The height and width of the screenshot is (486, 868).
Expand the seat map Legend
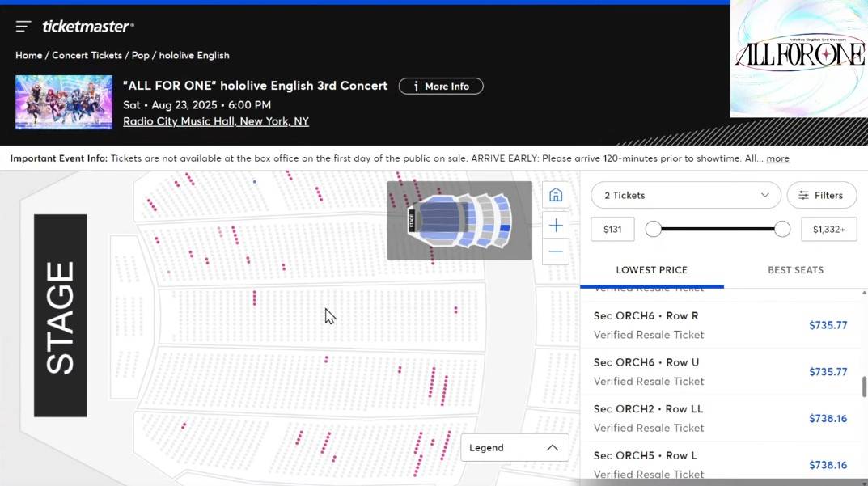(x=514, y=448)
